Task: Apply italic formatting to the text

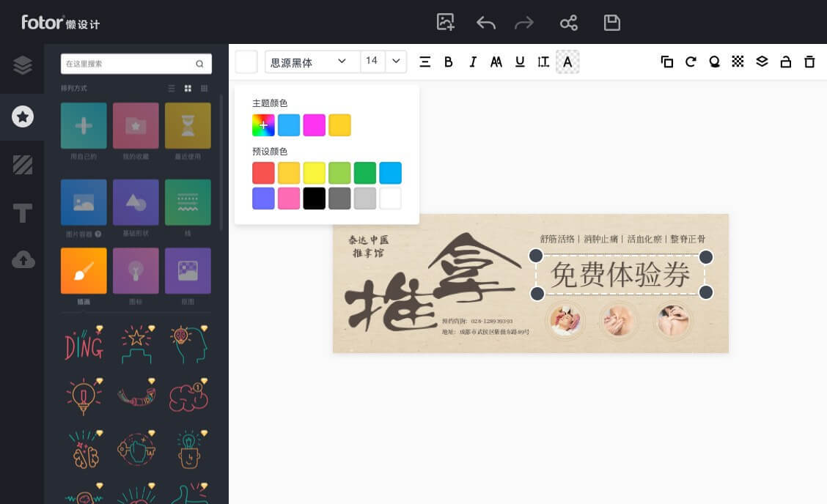Action: point(473,62)
